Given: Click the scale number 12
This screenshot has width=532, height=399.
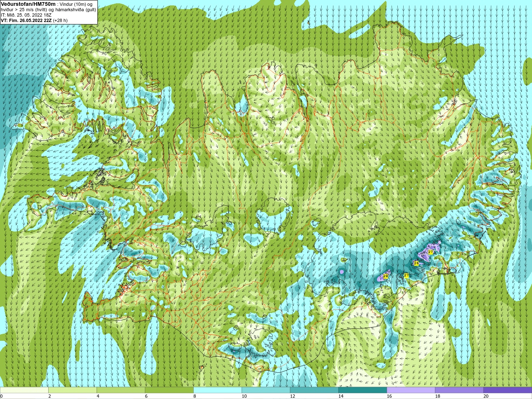Looking at the screenshot, I should 293,396.
